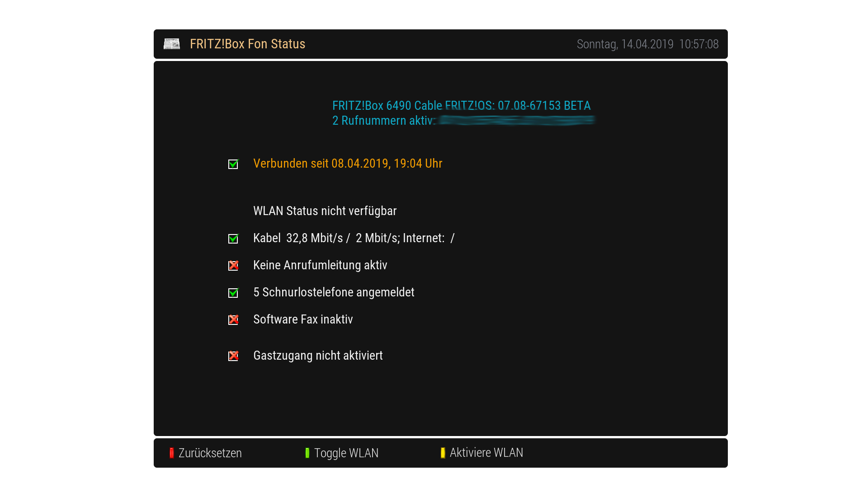Screen dimensions: 868x488
Task: Click FRITZ!Box 6490 Cable firmware version text
Action: point(461,106)
